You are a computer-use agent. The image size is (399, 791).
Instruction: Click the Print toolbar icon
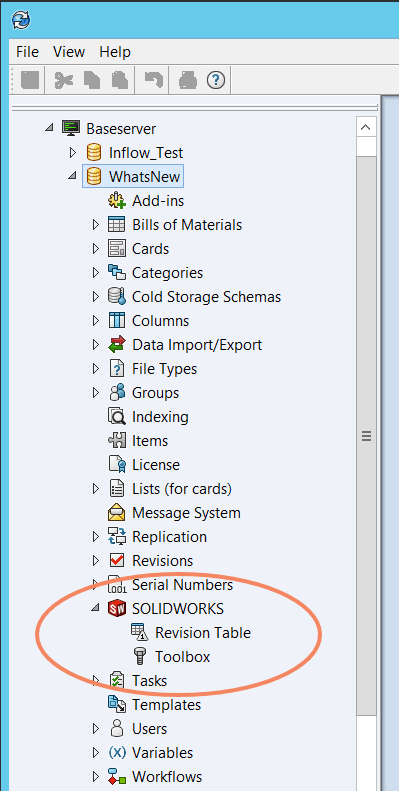pos(188,80)
